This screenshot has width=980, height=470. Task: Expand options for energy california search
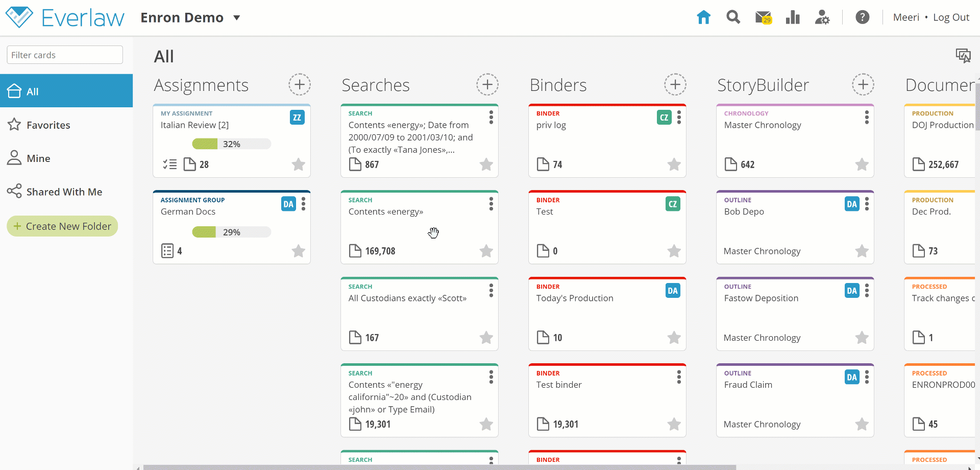pyautogui.click(x=491, y=377)
